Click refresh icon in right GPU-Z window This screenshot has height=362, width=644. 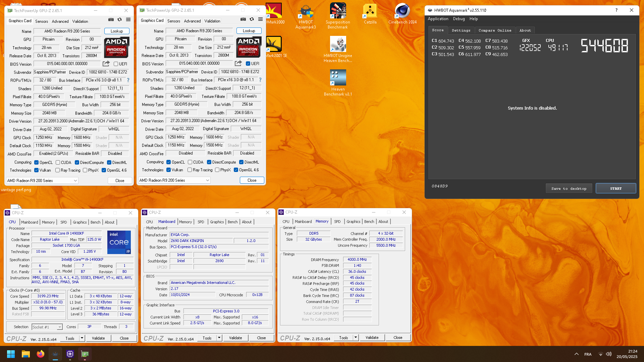[252, 19]
